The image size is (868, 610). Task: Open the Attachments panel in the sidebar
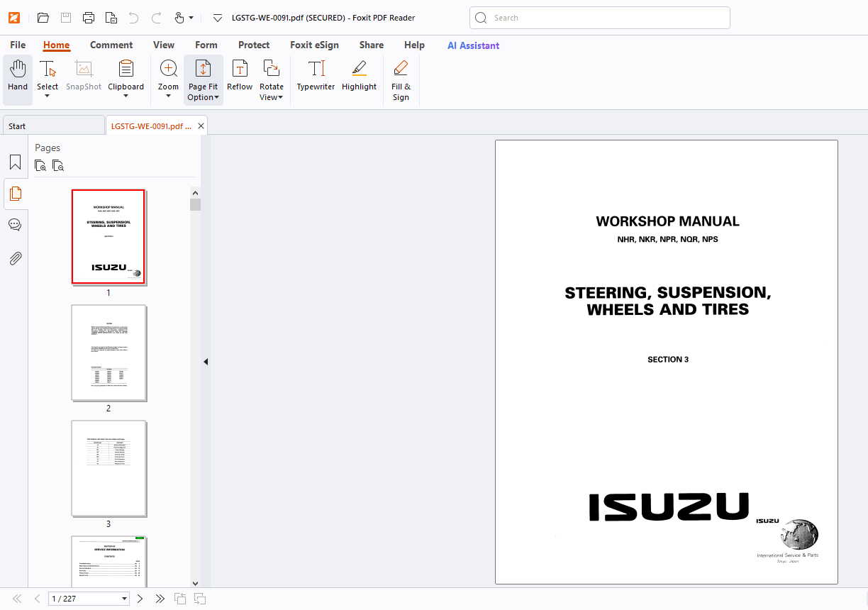click(15, 258)
